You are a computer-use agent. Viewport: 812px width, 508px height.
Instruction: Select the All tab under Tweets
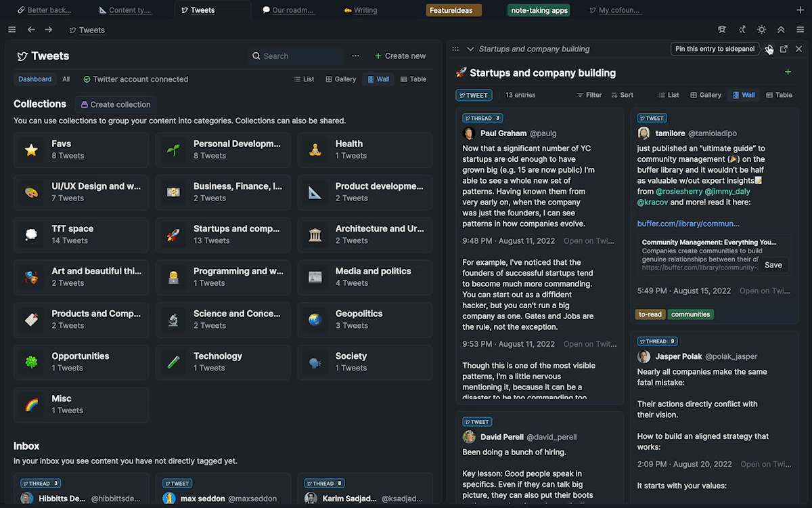[66, 79]
